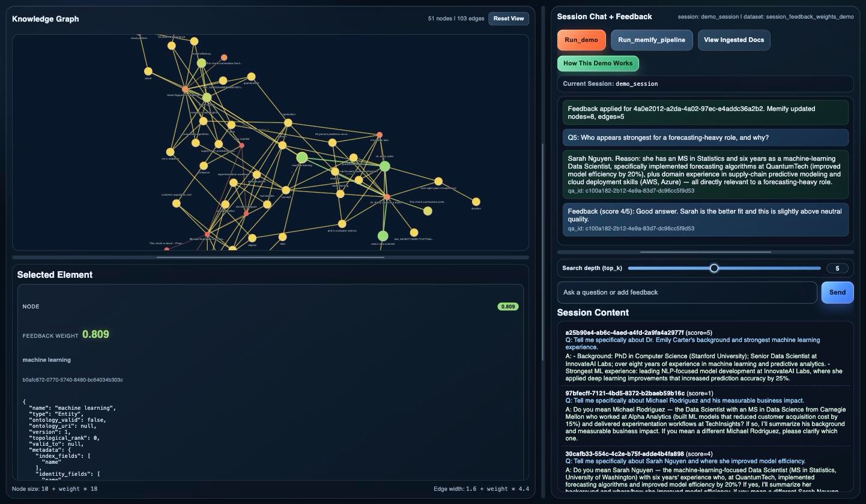Image resolution: width=866 pixels, height=504 pixels.
Task: Select the degree node
Action: point(252,238)
